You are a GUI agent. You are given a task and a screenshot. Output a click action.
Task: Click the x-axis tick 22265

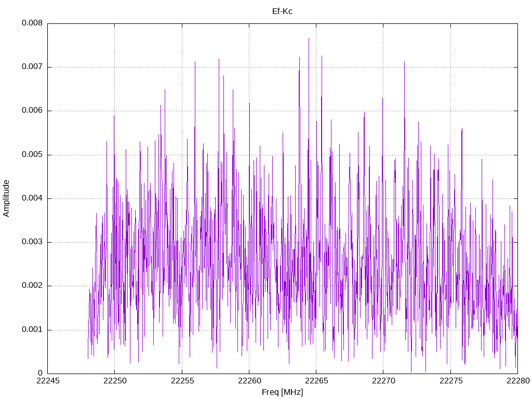tap(316, 381)
